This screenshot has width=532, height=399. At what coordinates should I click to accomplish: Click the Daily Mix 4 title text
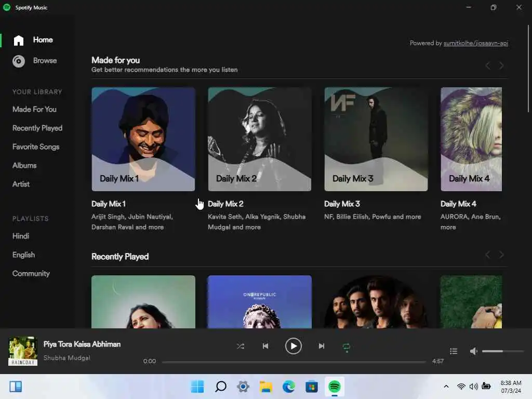coord(458,204)
